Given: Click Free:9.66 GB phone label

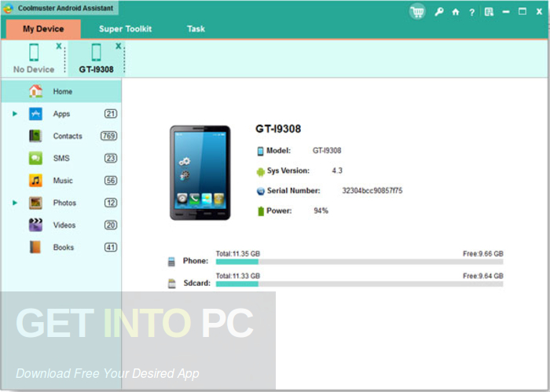Looking at the screenshot, I should pyautogui.click(x=483, y=254).
